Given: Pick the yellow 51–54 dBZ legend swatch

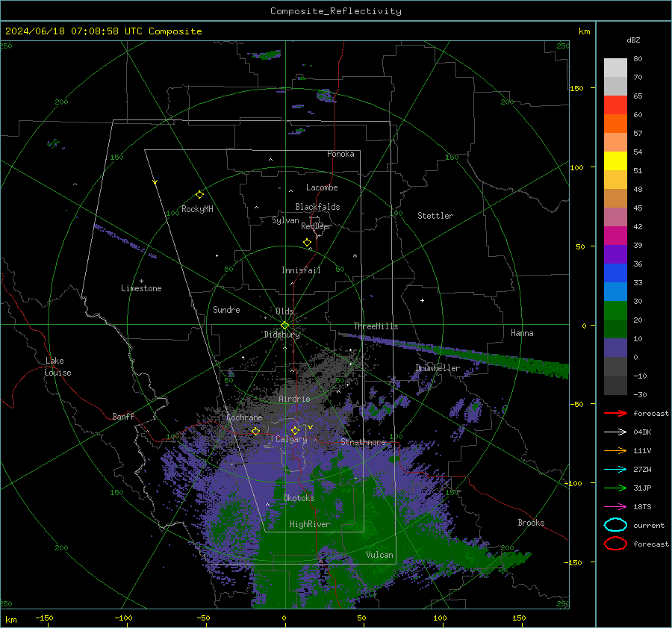Looking at the screenshot, I should point(615,161).
